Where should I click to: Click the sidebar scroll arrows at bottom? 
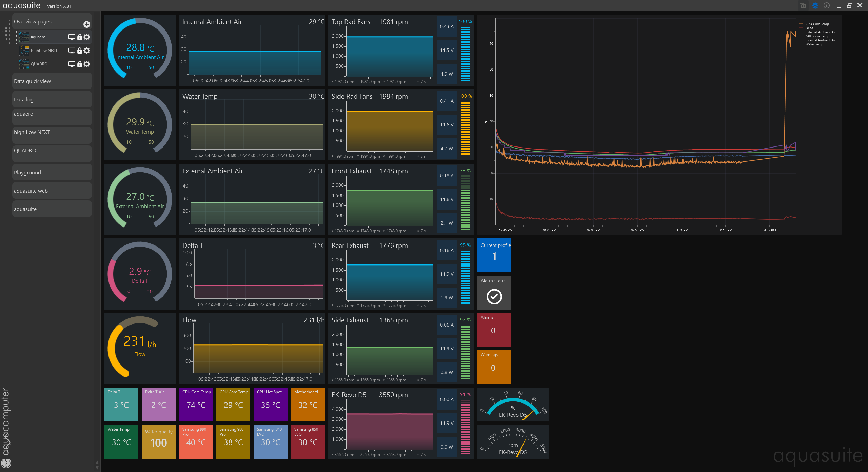pos(97,465)
